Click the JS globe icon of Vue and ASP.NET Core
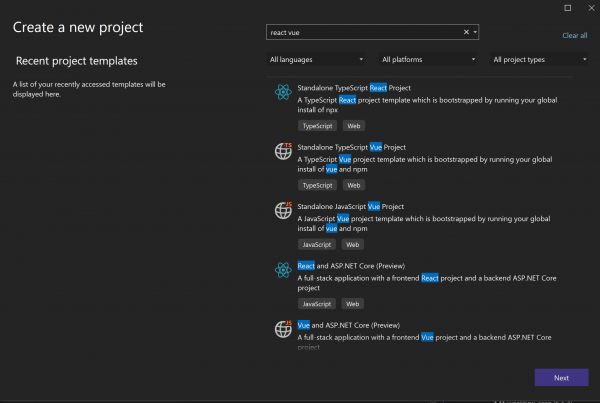 point(283,329)
